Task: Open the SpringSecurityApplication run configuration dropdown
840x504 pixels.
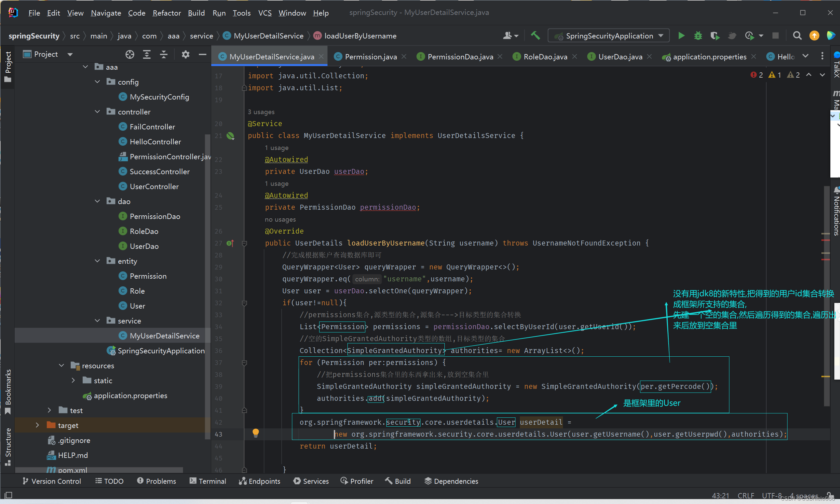Action: 660,35
